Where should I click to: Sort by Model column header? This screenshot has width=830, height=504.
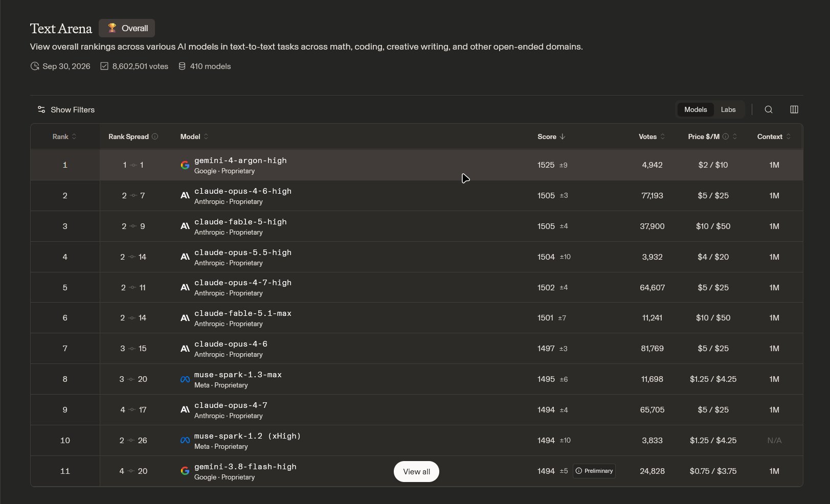click(x=194, y=136)
